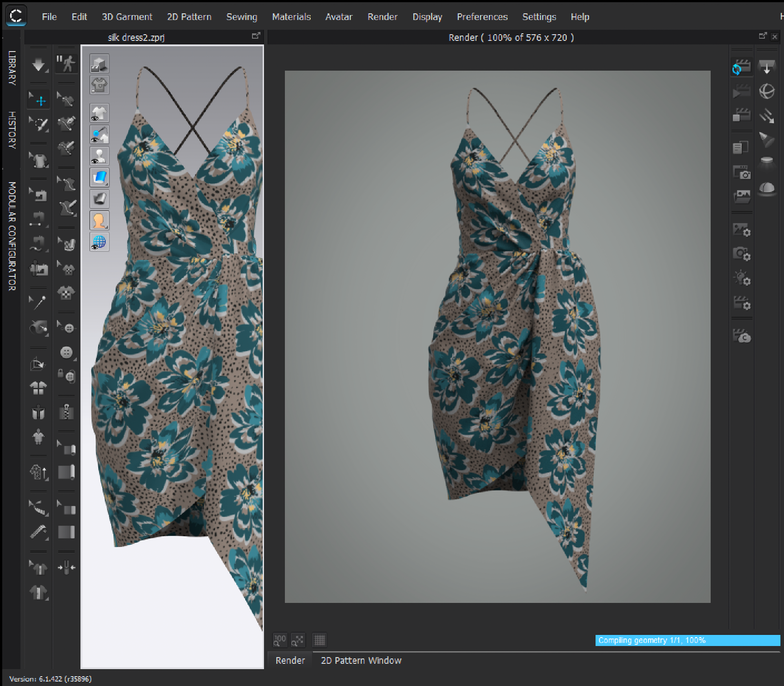Viewport: 784px width, 686px height.
Task: Switch to the 2D Pattern Window tab
Action: [361, 660]
